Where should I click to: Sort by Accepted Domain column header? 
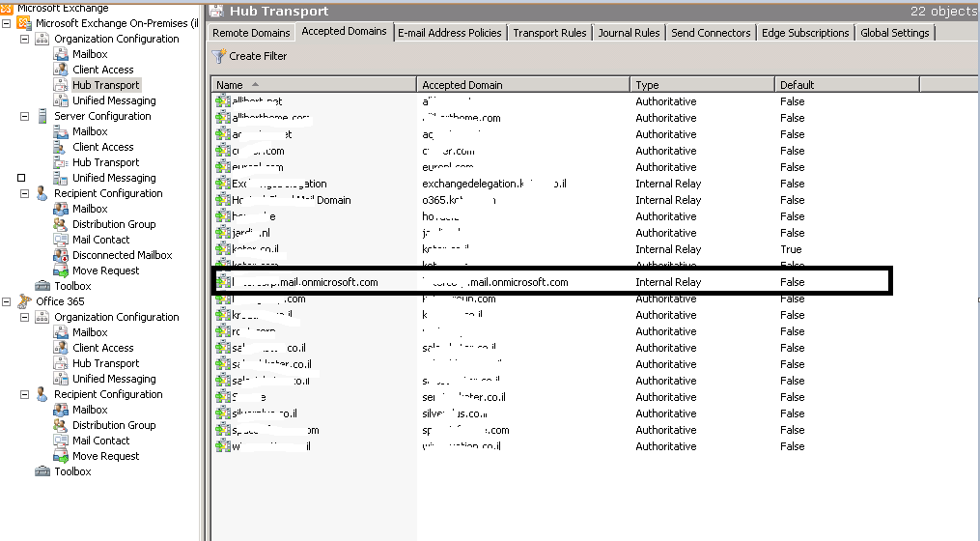pos(523,84)
